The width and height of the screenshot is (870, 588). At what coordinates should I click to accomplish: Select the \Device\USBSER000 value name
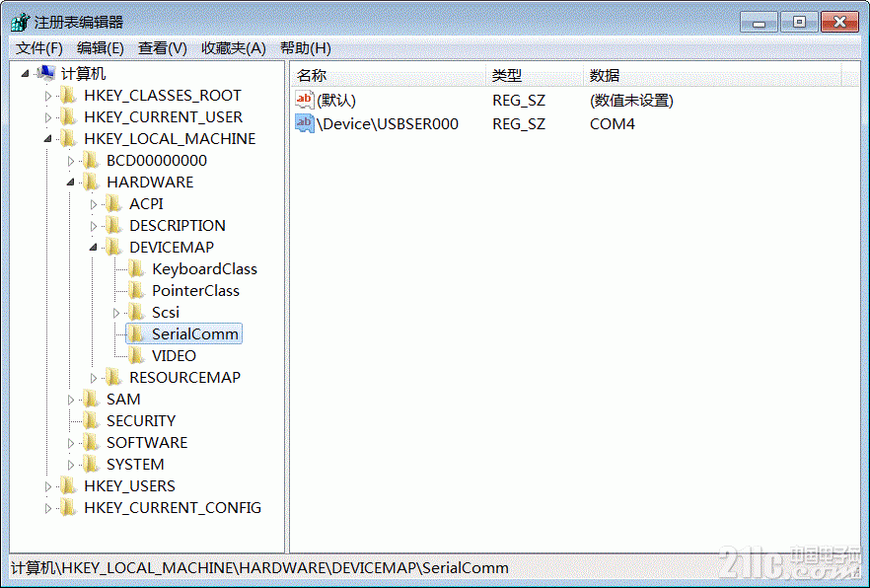[388, 123]
